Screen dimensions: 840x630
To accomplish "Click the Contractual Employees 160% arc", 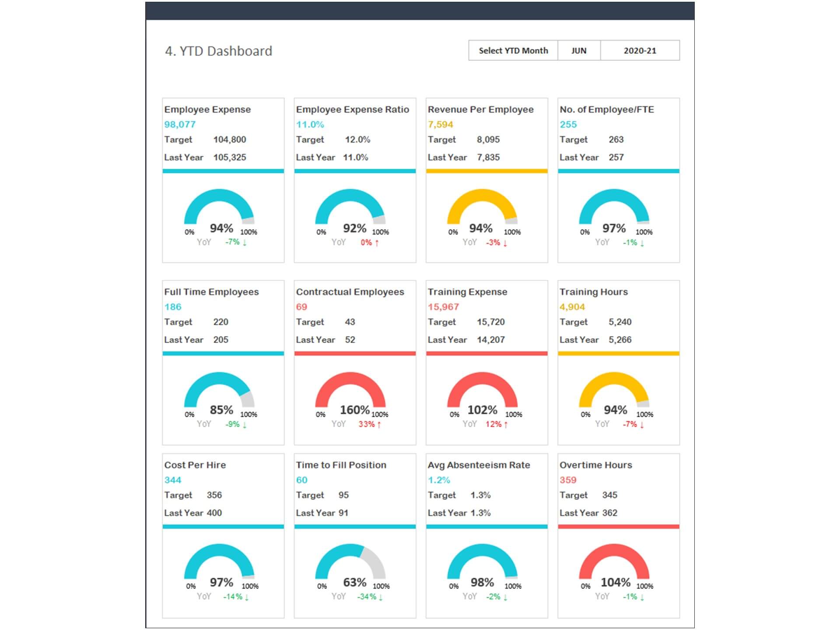I will coord(353,390).
